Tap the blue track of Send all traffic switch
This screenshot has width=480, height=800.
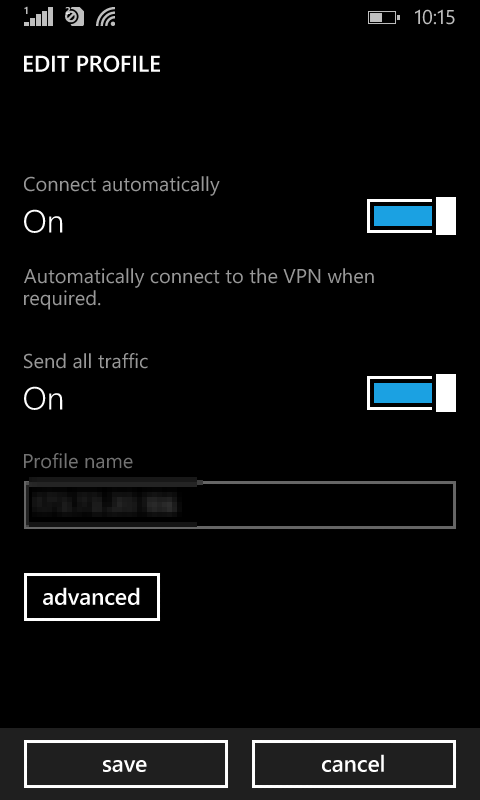coord(403,393)
